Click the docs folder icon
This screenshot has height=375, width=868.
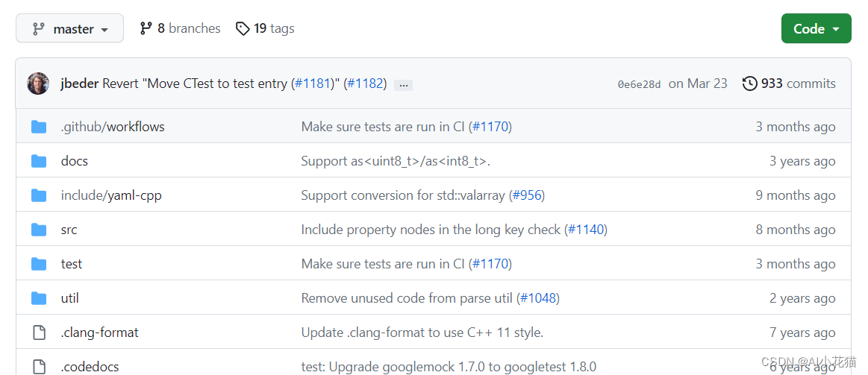(x=39, y=161)
